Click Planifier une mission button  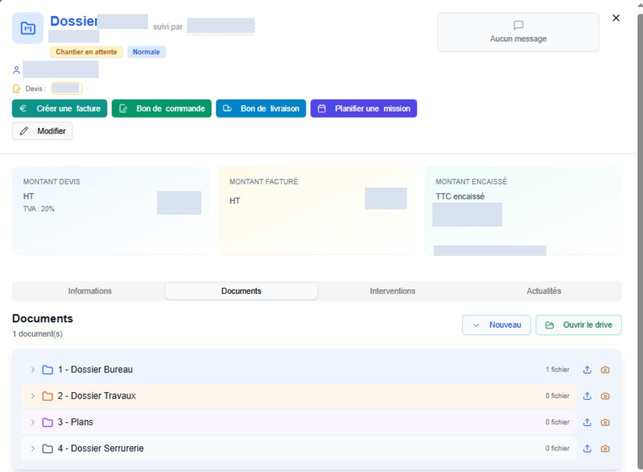click(364, 108)
